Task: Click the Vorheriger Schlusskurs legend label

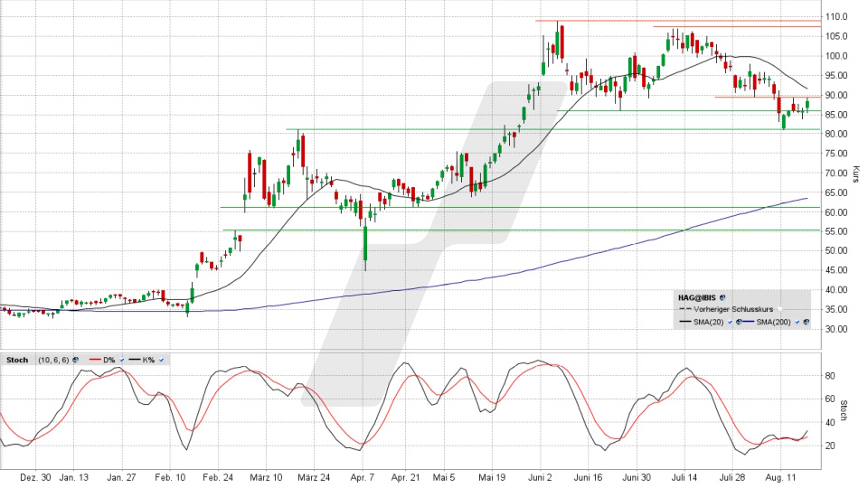Action: (733, 309)
